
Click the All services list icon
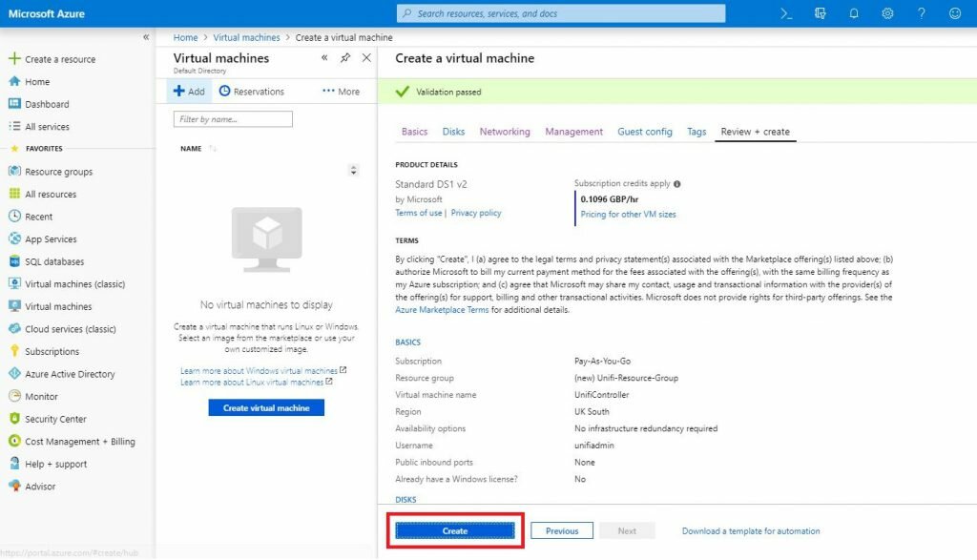pos(14,126)
